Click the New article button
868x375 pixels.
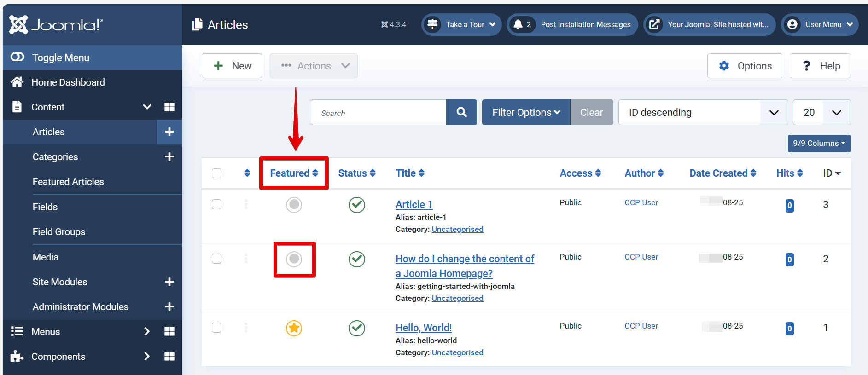pyautogui.click(x=232, y=66)
